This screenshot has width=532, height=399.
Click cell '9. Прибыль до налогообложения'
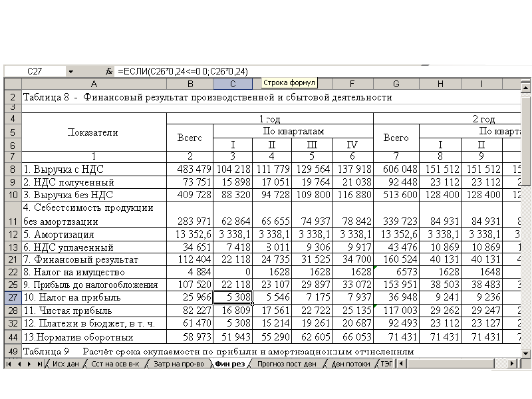point(94,285)
